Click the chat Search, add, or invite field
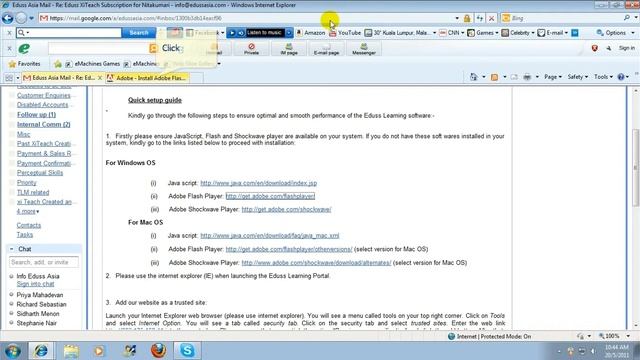This screenshot has height=360, width=640. [x=44, y=262]
